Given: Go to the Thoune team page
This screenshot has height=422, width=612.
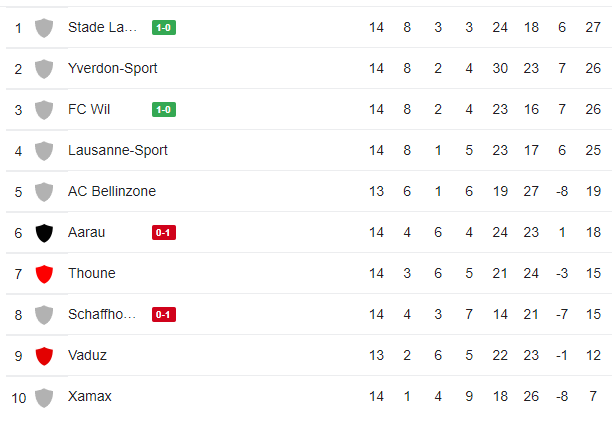Looking at the screenshot, I should [x=91, y=274].
